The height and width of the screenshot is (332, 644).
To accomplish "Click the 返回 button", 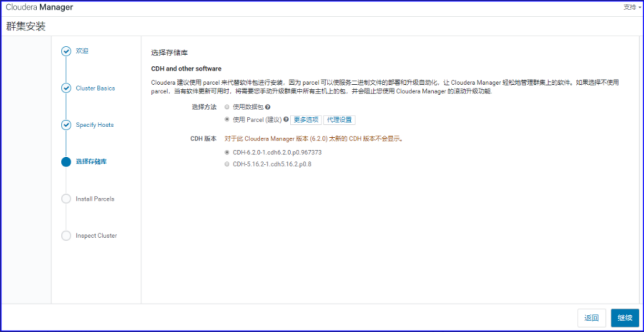I will pos(592,318).
